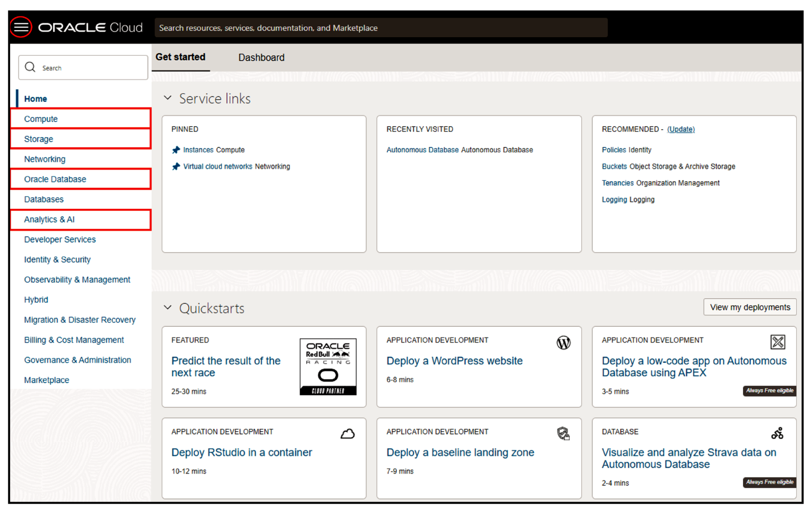Image resolution: width=812 pixels, height=512 pixels.
Task: Collapse the Quickstarts section
Action: click(x=167, y=308)
